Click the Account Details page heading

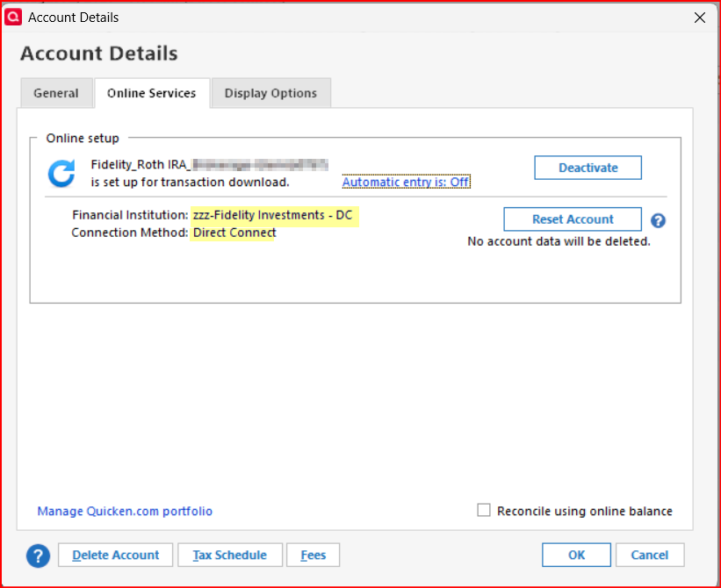[99, 54]
